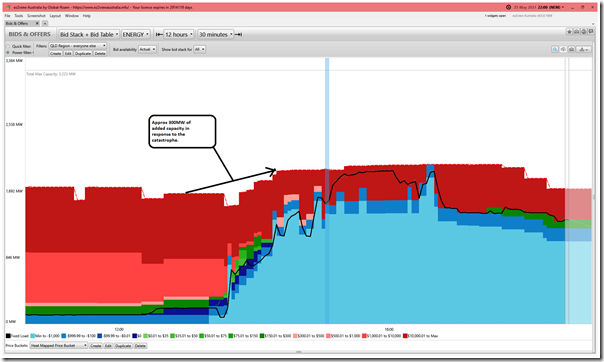Image resolution: width=604 pixels, height=362 pixels.
Task: Click the $0 navy legend swatch
Action: (x=135, y=336)
